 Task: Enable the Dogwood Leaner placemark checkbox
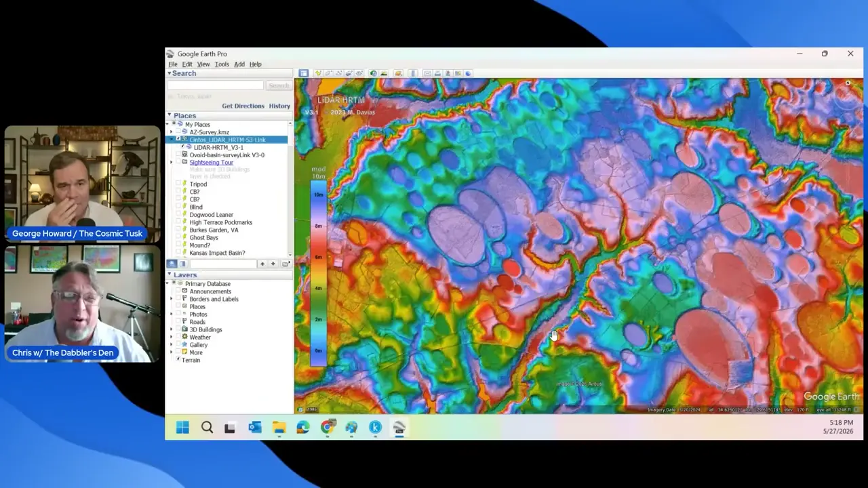(x=178, y=215)
